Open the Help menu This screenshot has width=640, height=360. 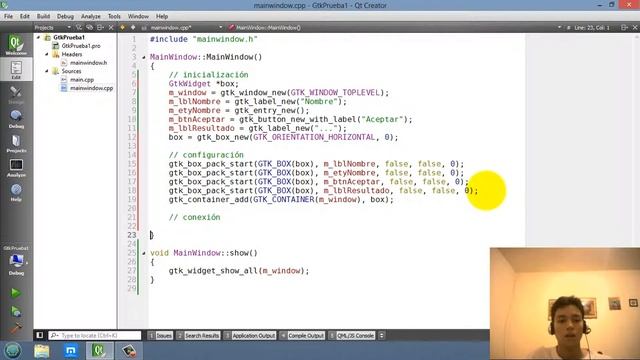pyautogui.click(x=162, y=16)
